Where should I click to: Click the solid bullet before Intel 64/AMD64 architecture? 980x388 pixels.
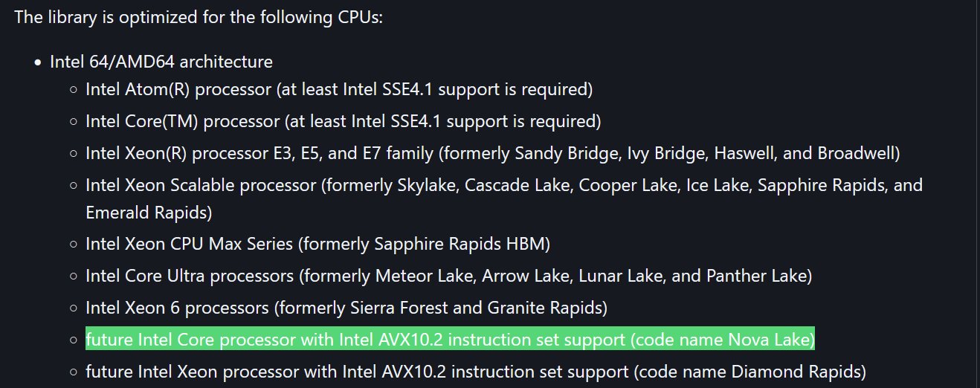[x=38, y=62]
